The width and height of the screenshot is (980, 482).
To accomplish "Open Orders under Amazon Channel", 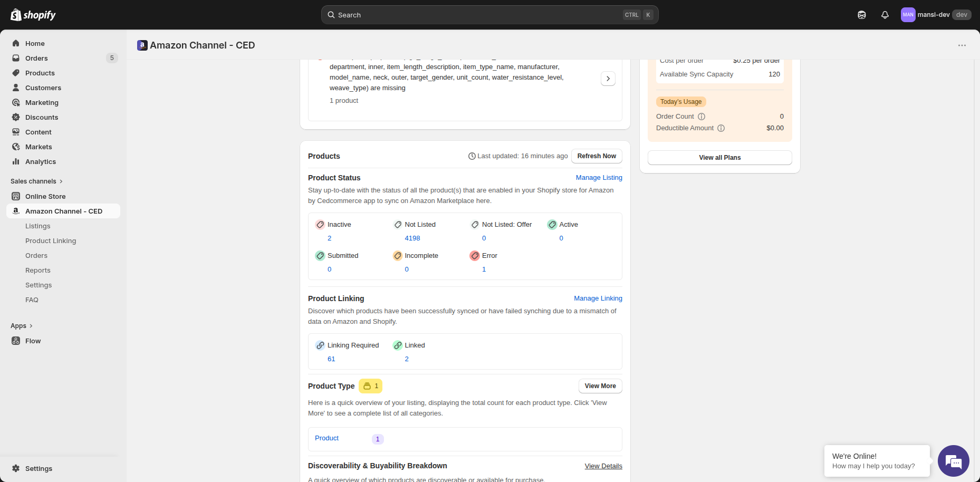I will pyautogui.click(x=36, y=255).
